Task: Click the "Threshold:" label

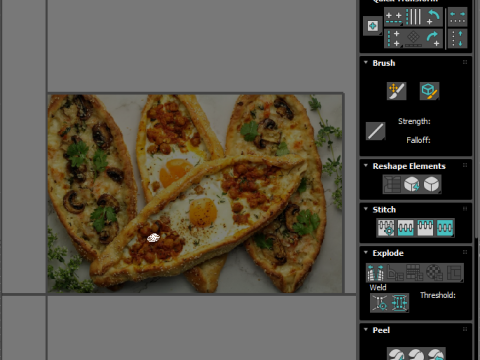Action: [438, 295]
